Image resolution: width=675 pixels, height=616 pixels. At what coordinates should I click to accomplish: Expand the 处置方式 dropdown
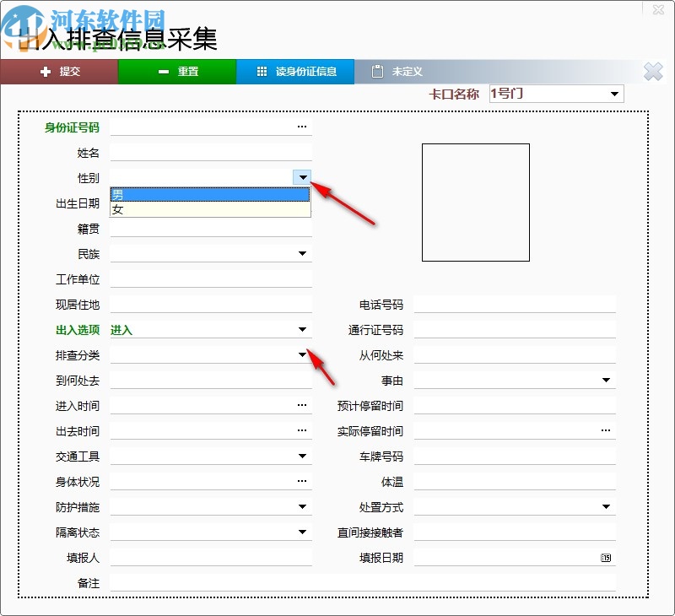[x=605, y=506]
